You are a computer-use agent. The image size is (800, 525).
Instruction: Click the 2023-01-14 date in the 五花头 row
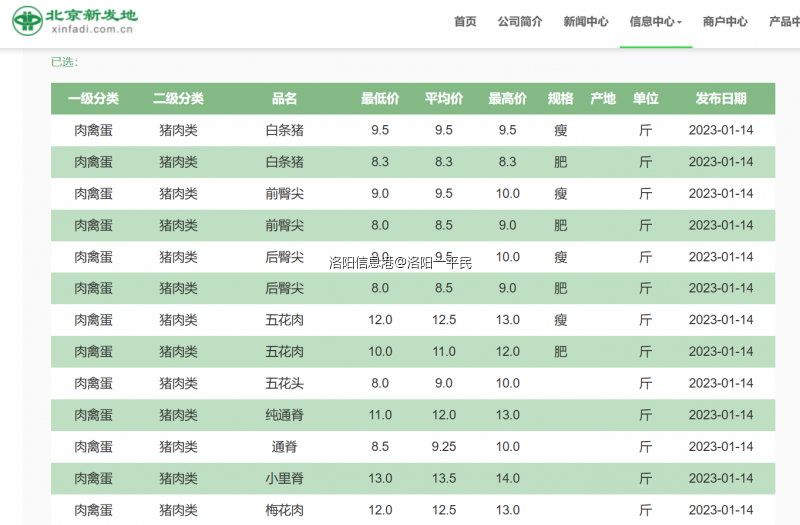click(x=721, y=383)
